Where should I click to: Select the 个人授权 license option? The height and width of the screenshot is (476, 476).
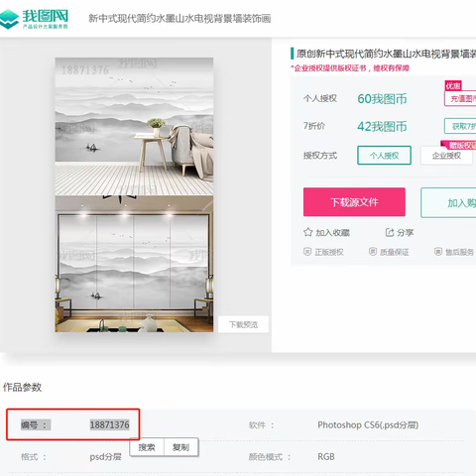[384, 156]
